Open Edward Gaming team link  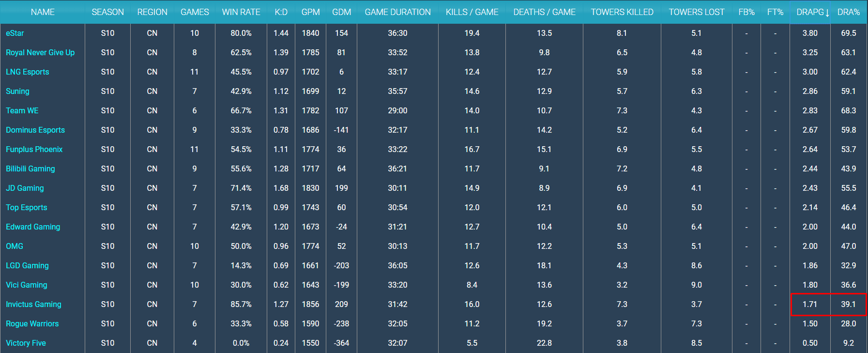click(33, 227)
